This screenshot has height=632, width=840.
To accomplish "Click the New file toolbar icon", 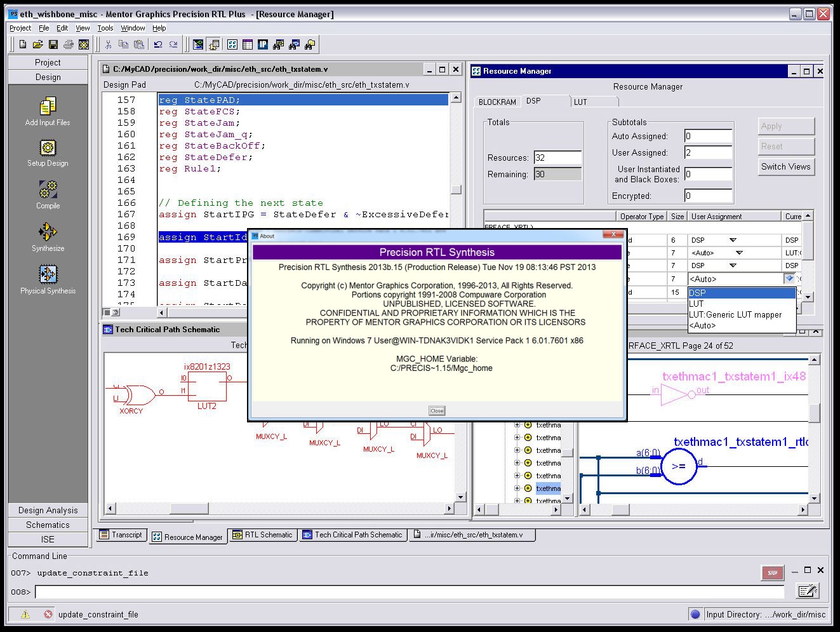I will (x=23, y=44).
